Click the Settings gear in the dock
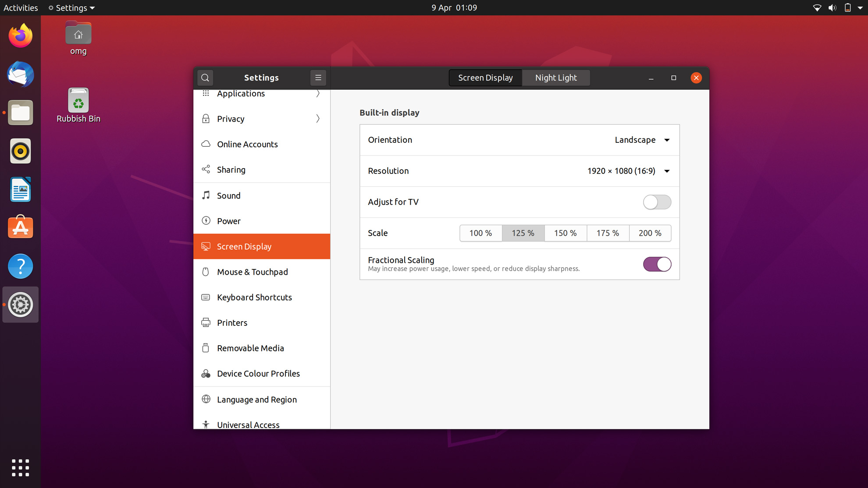Image resolution: width=868 pixels, height=488 pixels. (x=20, y=304)
